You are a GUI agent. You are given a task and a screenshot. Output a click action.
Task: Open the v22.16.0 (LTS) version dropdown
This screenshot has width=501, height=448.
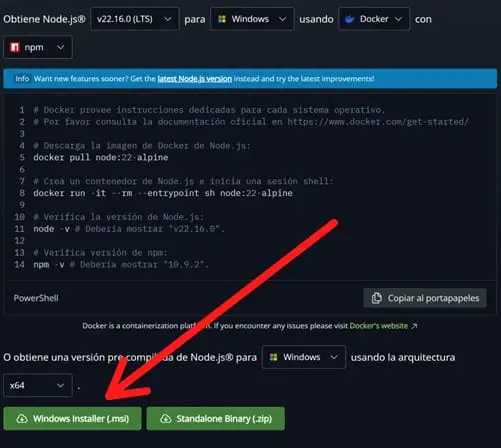135,19
